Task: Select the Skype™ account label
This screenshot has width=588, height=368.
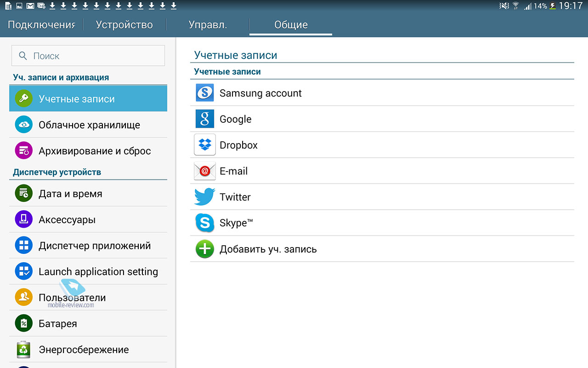Action: tap(236, 223)
